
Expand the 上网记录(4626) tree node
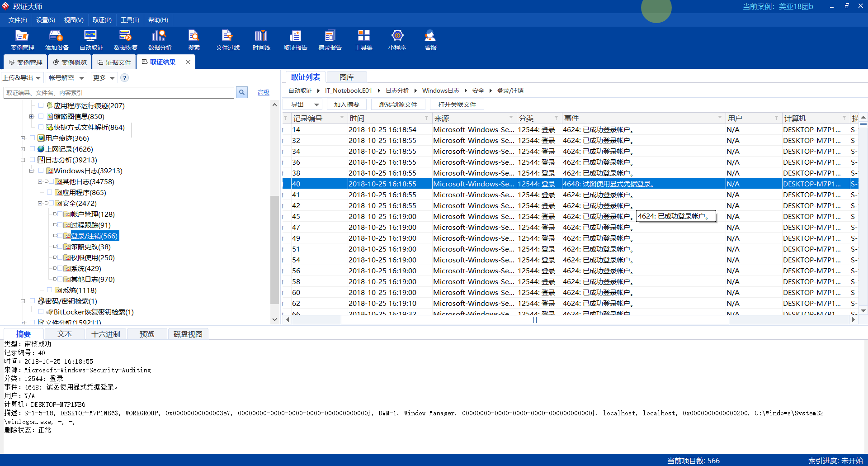click(x=23, y=149)
